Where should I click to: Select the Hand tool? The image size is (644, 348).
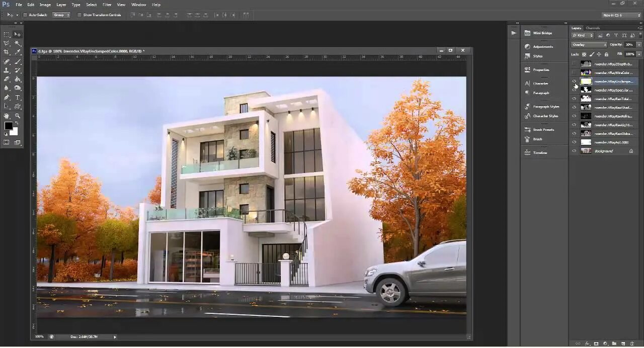7,115
